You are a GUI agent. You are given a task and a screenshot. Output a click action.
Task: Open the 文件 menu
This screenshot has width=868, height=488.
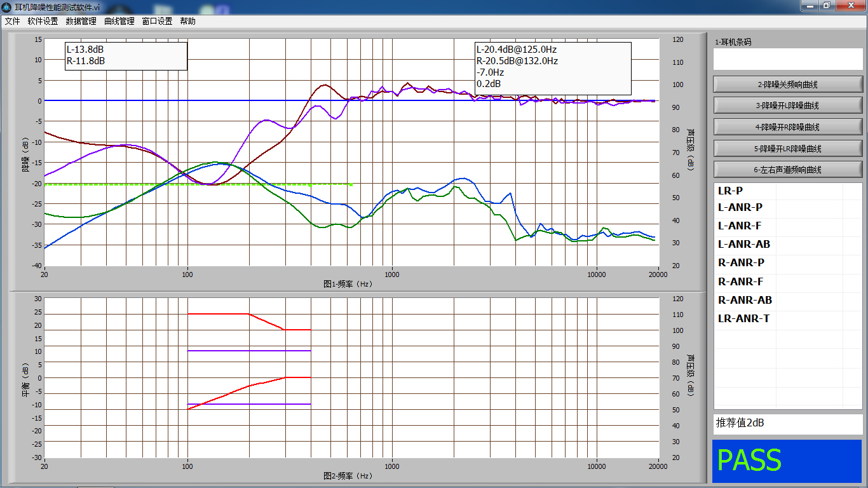tap(13, 21)
